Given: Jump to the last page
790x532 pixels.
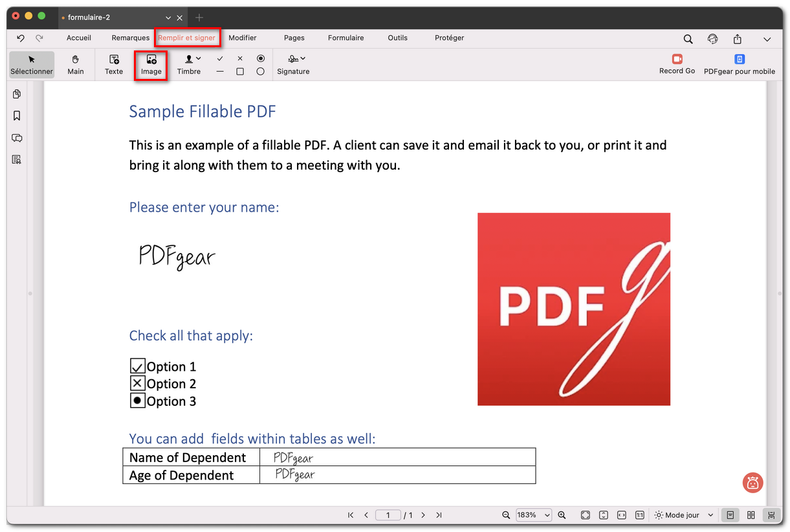Looking at the screenshot, I should (439, 515).
